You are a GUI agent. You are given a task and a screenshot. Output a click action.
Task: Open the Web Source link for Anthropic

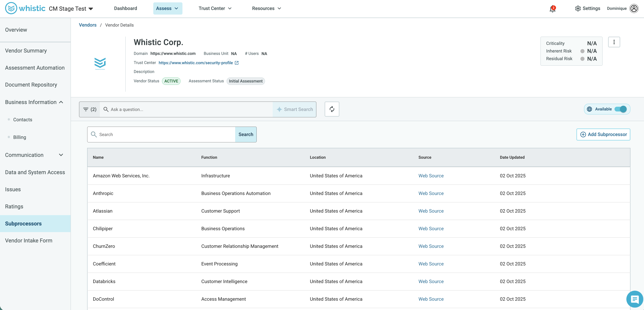pos(431,193)
